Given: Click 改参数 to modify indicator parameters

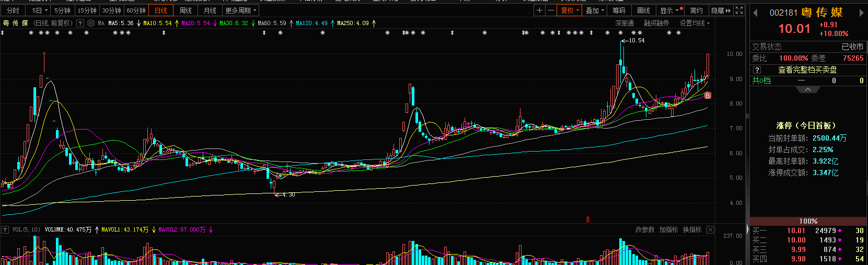Looking at the screenshot, I should click(645, 229).
